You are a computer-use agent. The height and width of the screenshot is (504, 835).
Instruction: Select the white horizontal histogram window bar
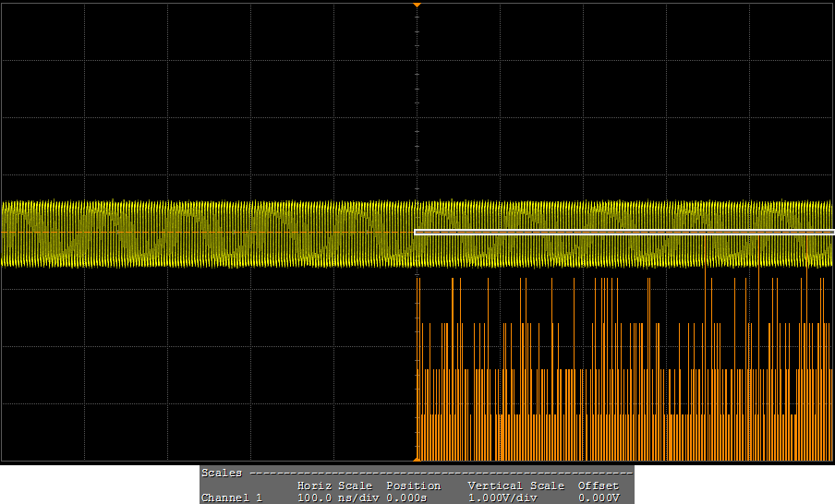[x=623, y=233]
